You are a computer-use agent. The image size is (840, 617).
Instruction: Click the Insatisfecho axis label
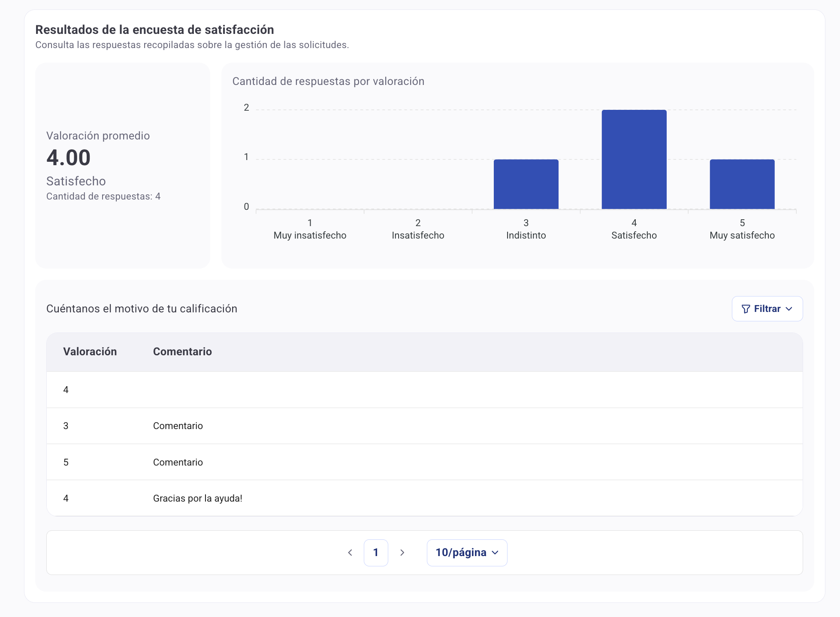pyautogui.click(x=418, y=235)
